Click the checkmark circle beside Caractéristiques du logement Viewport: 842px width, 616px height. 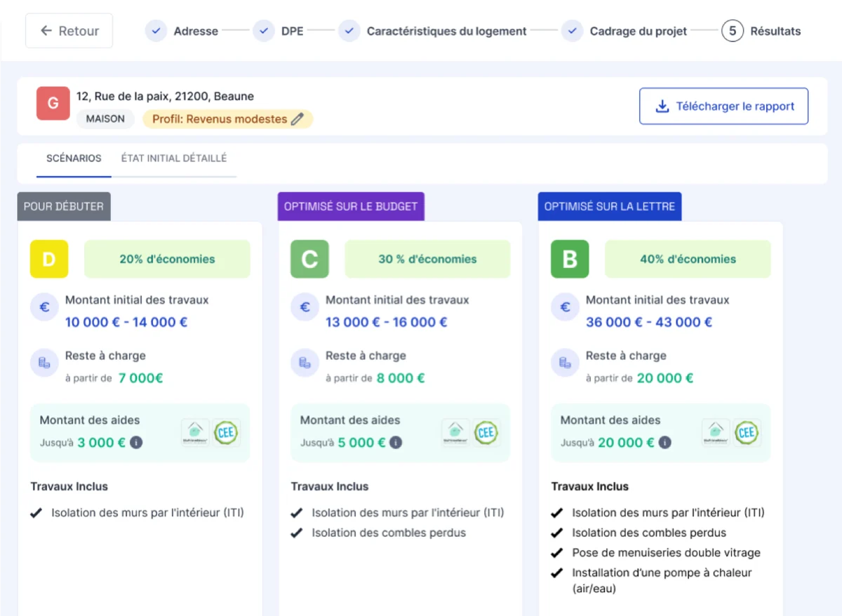(x=349, y=31)
